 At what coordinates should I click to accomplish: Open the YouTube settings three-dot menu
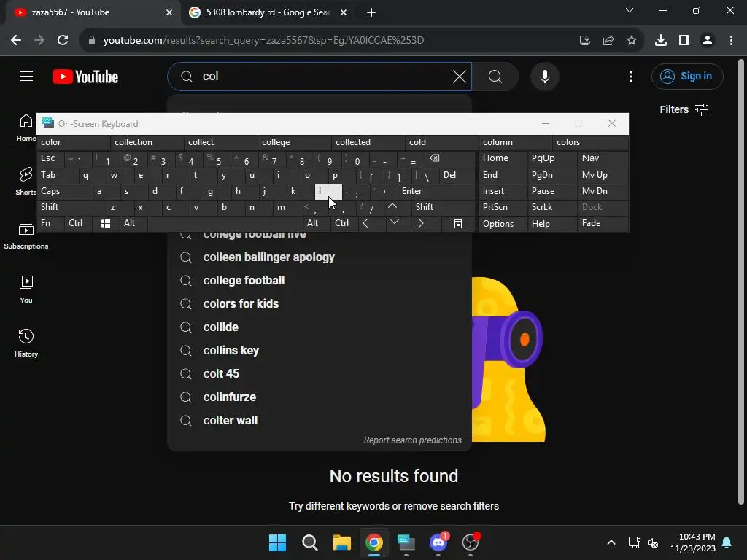point(631,76)
